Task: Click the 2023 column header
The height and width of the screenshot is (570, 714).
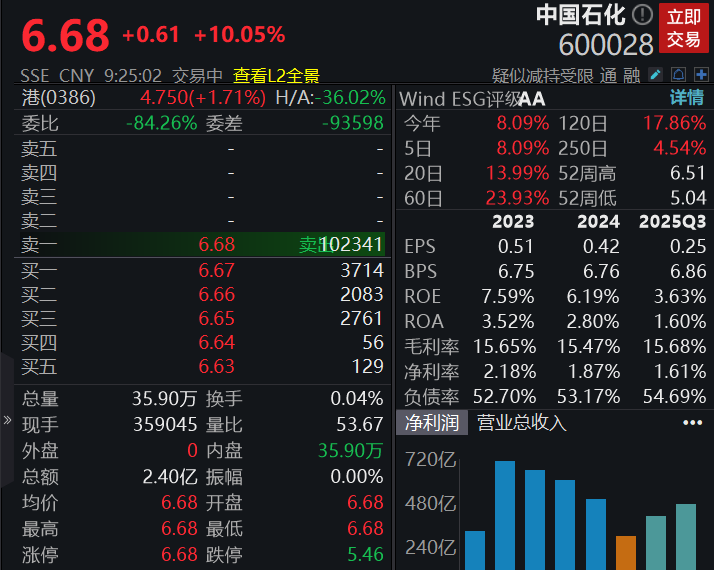Action: (x=513, y=222)
